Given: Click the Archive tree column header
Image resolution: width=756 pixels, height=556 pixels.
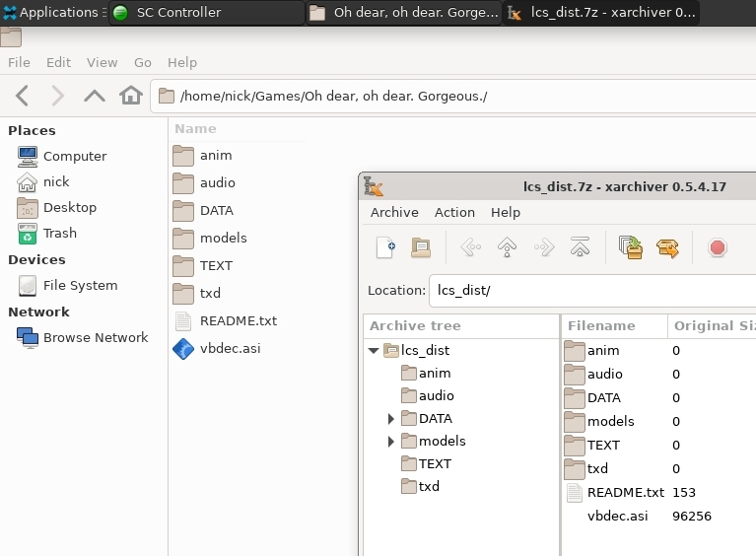Looking at the screenshot, I should (461, 326).
